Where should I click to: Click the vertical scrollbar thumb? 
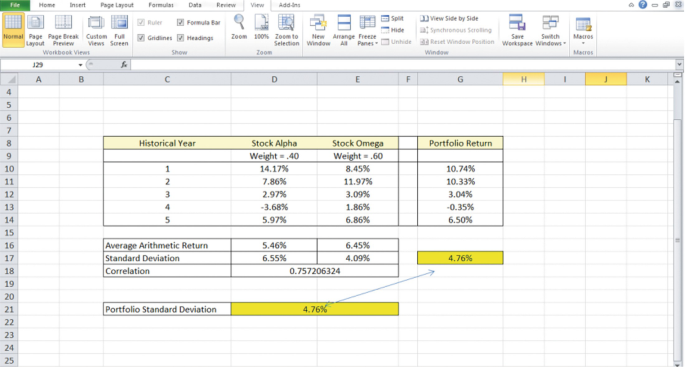click(678, 240)
